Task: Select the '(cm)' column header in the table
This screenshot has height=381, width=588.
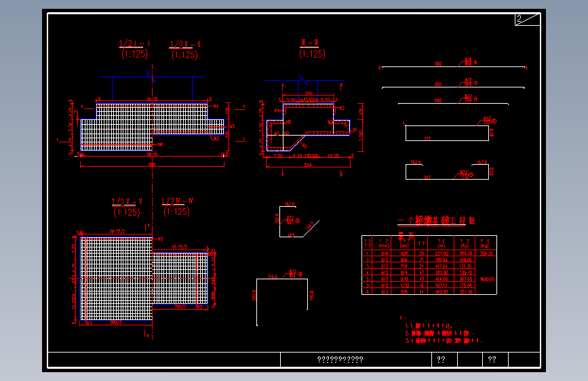Action: click(x=404, y=245)
